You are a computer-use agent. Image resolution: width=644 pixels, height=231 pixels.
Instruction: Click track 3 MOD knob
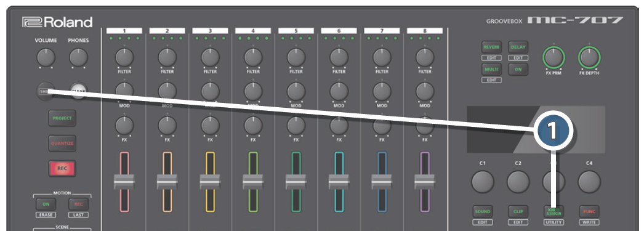(x=210, y=91)
